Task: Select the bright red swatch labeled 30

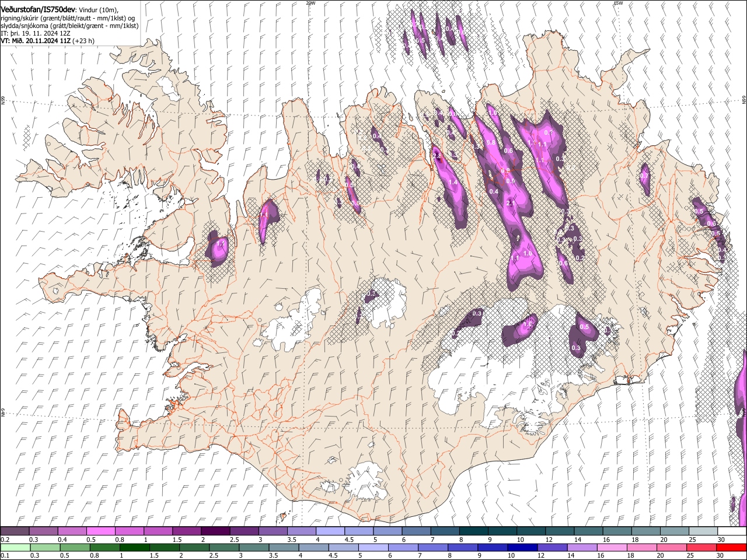Action: [732, 547]
